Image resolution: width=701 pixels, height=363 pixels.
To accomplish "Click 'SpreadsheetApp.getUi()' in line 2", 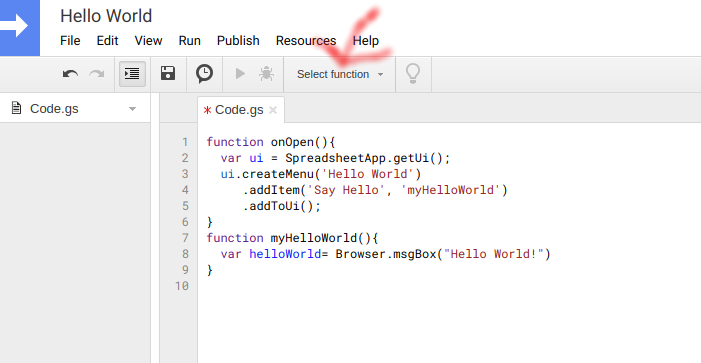I will point(364,158).
